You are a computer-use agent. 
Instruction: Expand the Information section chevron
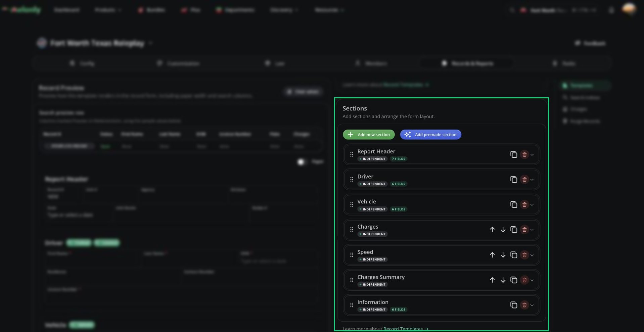pyautogui.click(x=532, y=305)
